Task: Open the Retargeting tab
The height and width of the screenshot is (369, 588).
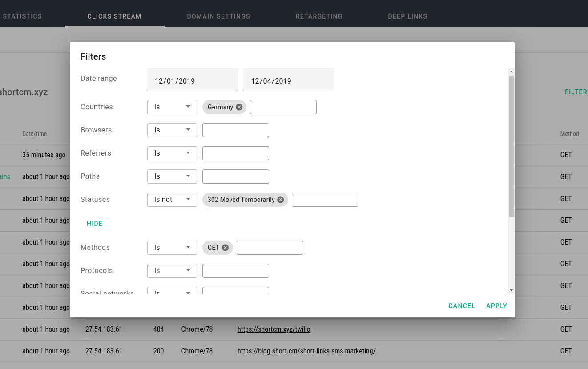Action: point(319,16)
